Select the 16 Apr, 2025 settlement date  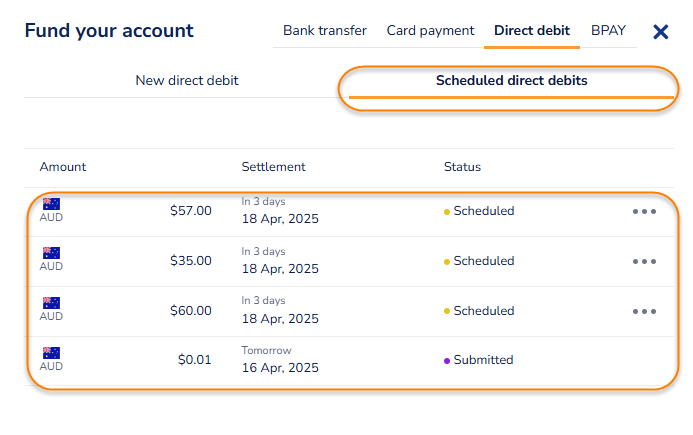tap(280, 368)
